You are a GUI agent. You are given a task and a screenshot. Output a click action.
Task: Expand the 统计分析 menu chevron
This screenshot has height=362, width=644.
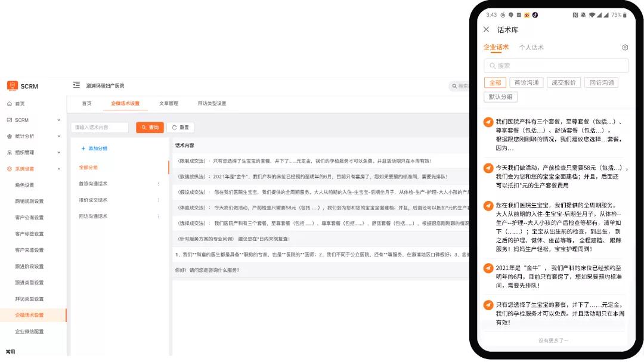(58, 137)
